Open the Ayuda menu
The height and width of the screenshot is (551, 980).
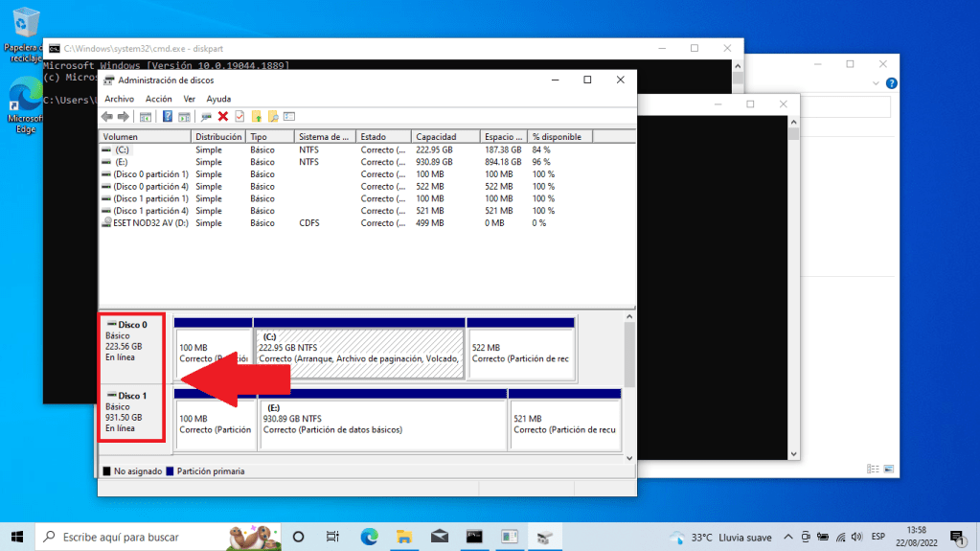tap(218, 99)
